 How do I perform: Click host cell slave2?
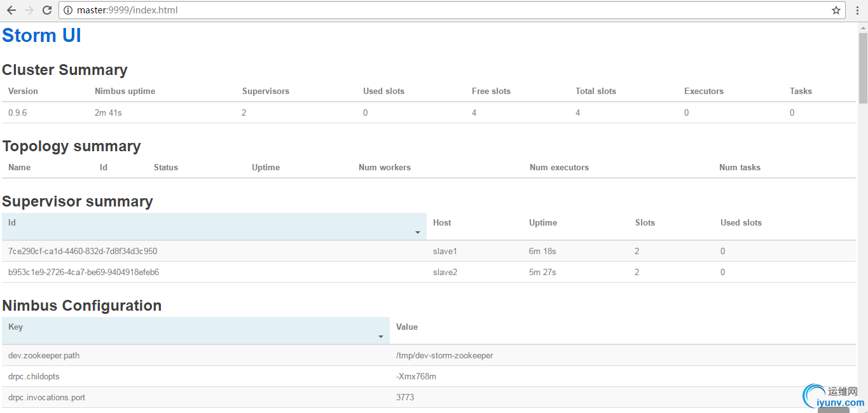pyautogui.click(x=445, y=272)
